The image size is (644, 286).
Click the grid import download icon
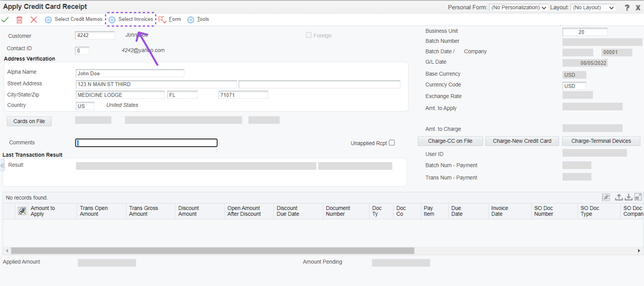[629, 197]
